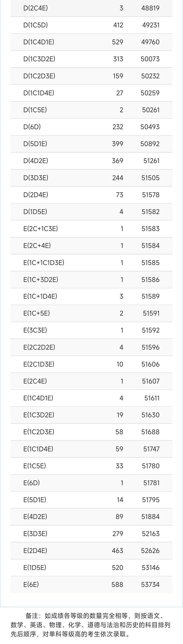Select cumulative total 52163

(x=151, y=533)
